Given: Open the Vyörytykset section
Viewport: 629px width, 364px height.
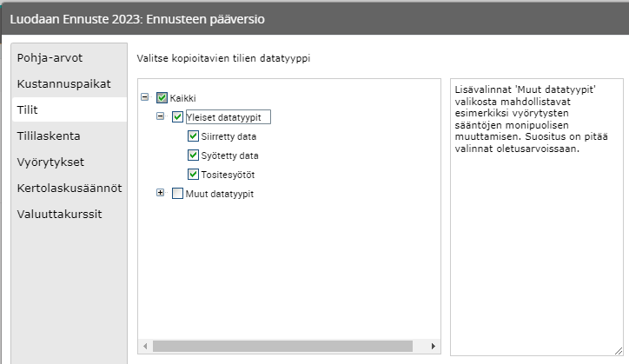Looking at the screenshot, I should 50,162.
